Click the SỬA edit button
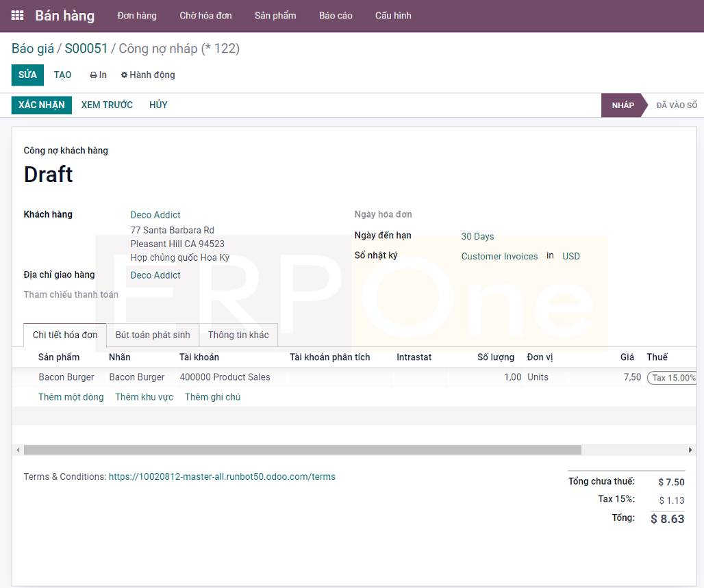 pyautogui.click(x=27, y=75)
